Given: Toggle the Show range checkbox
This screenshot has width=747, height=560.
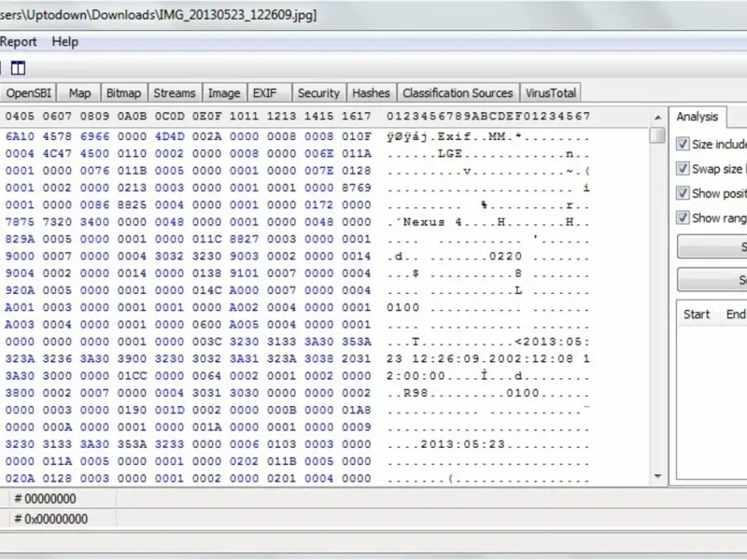Looking at the screenshot, I should 683,217.
